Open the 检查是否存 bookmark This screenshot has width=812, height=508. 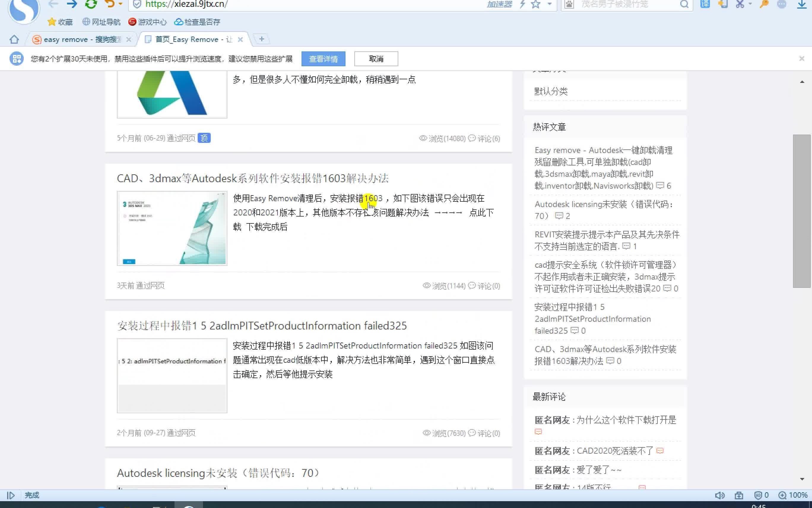coord(197,22)
